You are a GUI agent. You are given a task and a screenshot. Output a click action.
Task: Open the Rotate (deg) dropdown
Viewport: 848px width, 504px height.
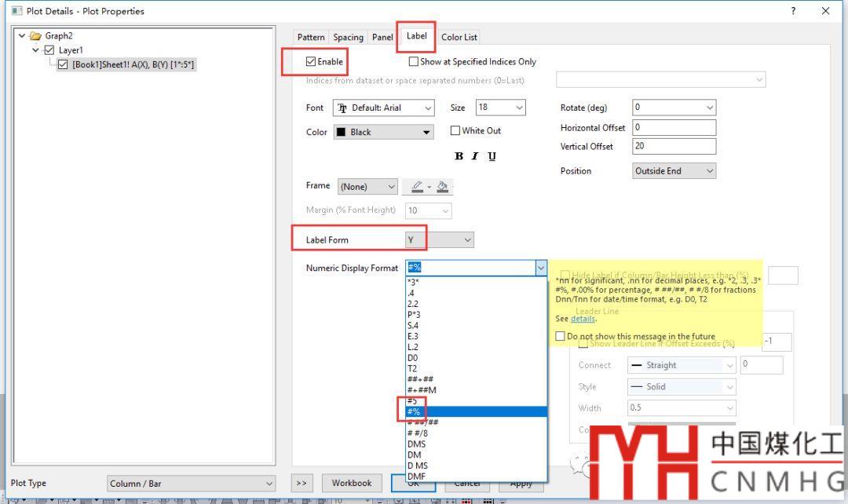pyautogui.click(x=674, y=107)
